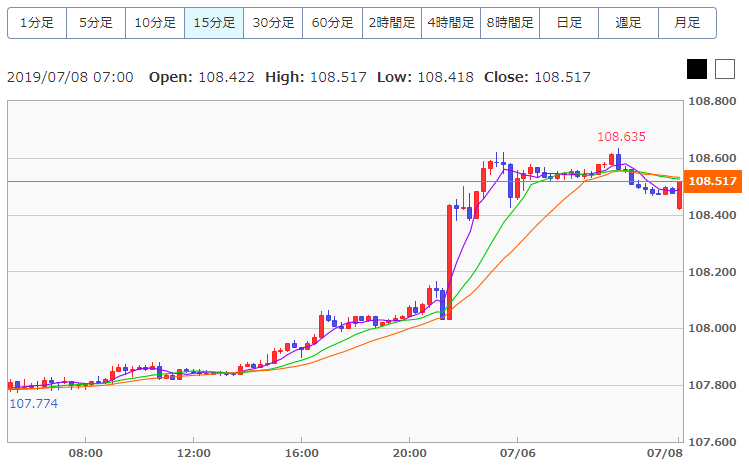Switch chart to 30分足 interval
Image resolution: width=749 pixels, height=467 pixels.
click(273, 22)
